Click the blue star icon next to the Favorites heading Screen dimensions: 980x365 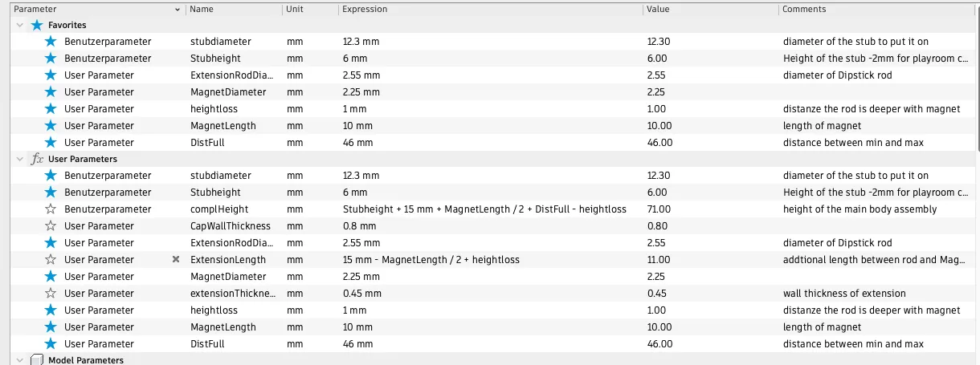36,25
